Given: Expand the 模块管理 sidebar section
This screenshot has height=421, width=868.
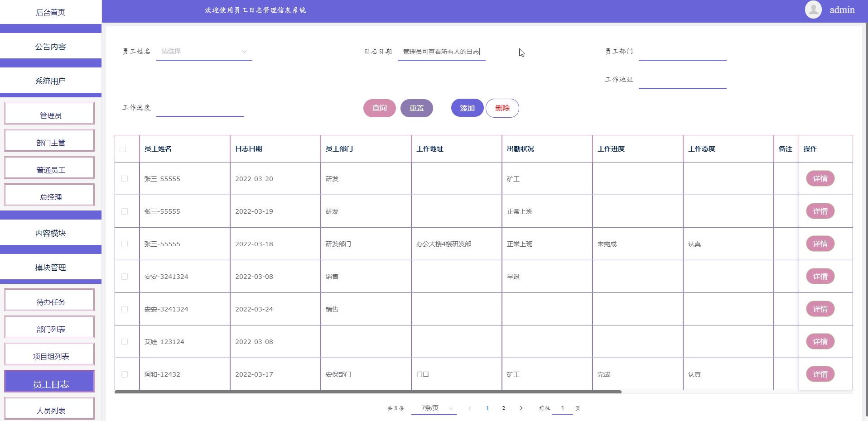Looking at the screenshot, I should pyautogui.click(x=51, y=268).
